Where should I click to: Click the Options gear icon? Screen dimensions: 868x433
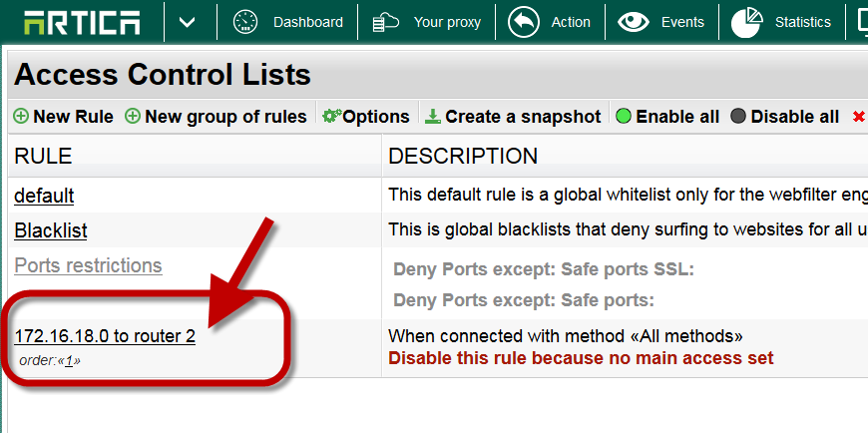pyautogui.click(x=331, y=116)
